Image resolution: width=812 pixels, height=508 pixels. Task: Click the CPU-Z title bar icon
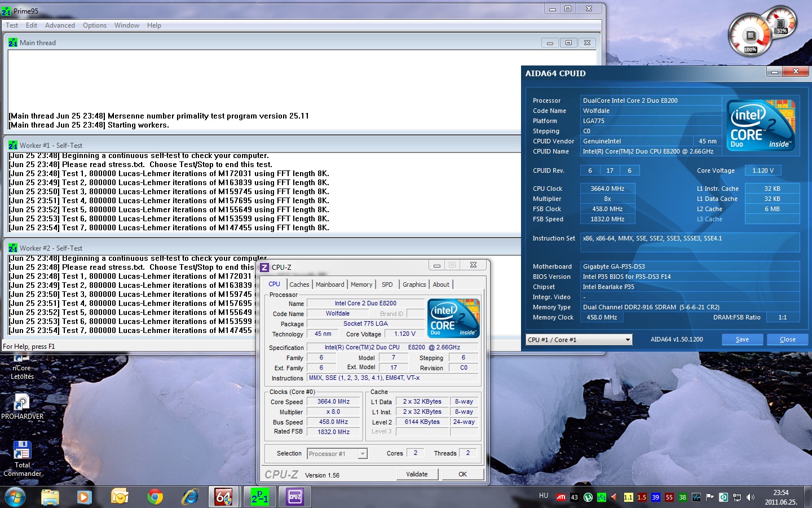click(x=264, y=267)
